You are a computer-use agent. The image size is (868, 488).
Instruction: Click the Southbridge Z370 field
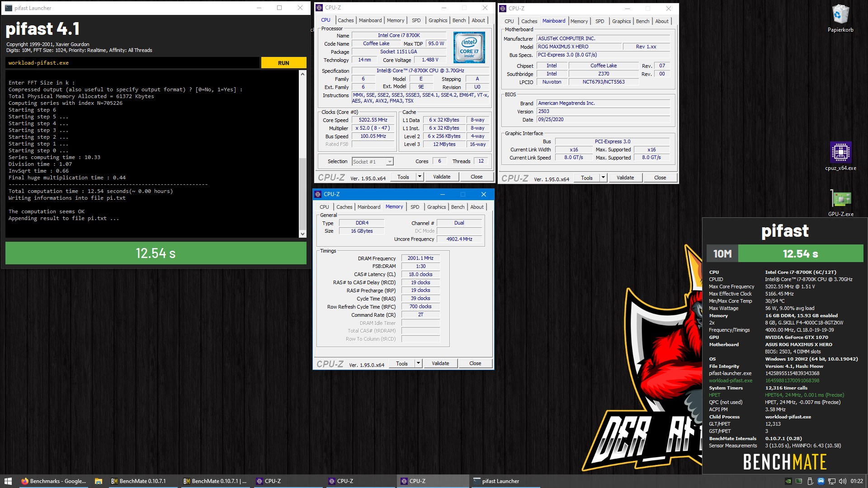click(603, 74)
